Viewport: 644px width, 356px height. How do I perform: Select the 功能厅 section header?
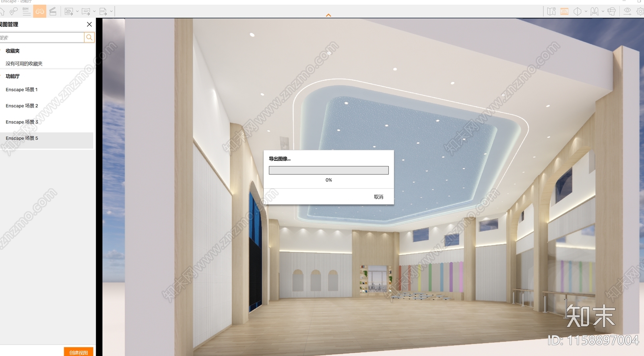pyautogui.click(x=12, y=76)
